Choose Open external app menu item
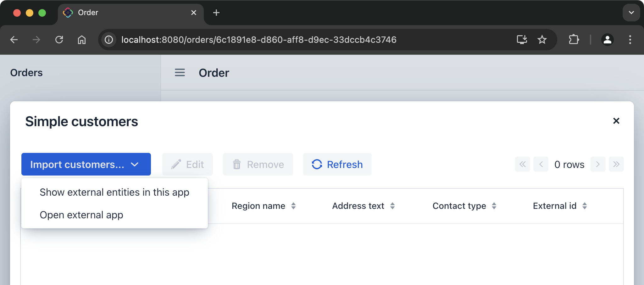Screen dimensions: 644x285 pyautogui.click(x=81, y=215)
